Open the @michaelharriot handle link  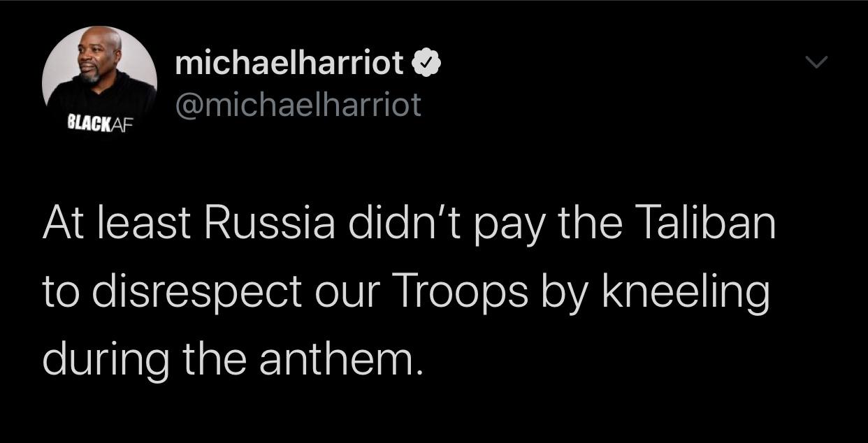tap(298, 106)
